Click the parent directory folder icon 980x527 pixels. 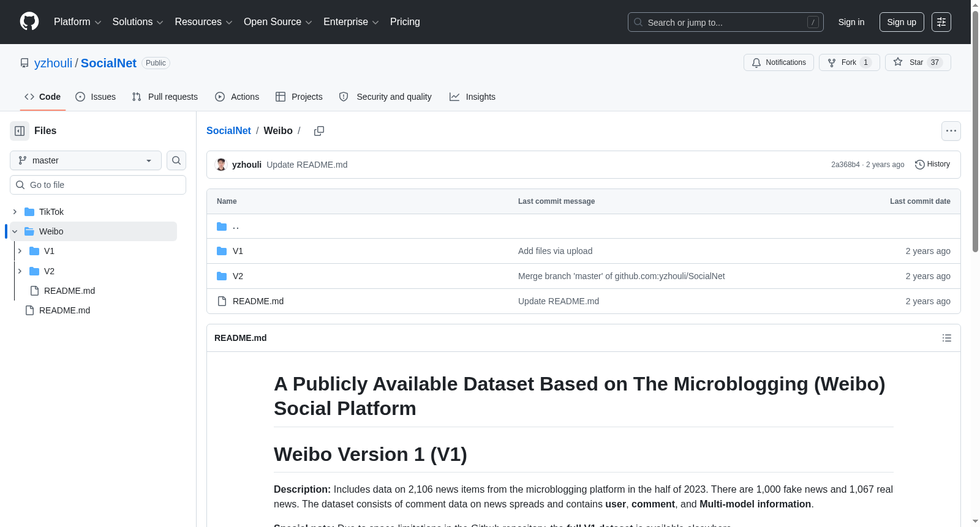[222, 226]
